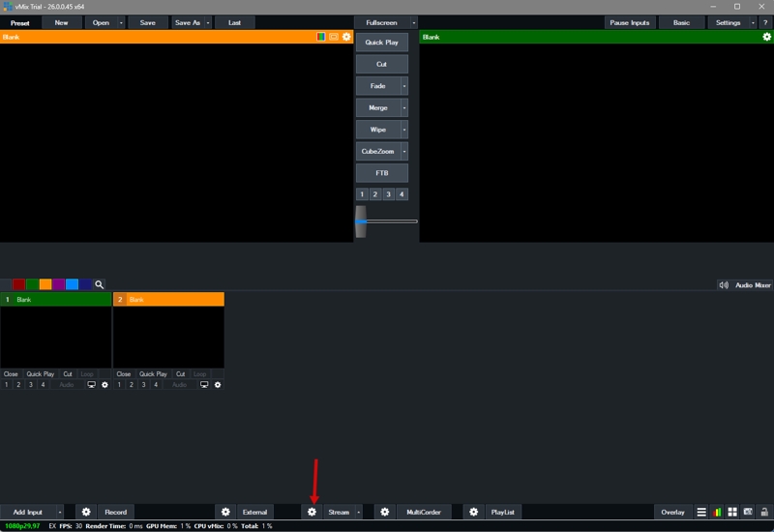
Task: Expand the Settings dropdown arrow
Action: [753, 22]
